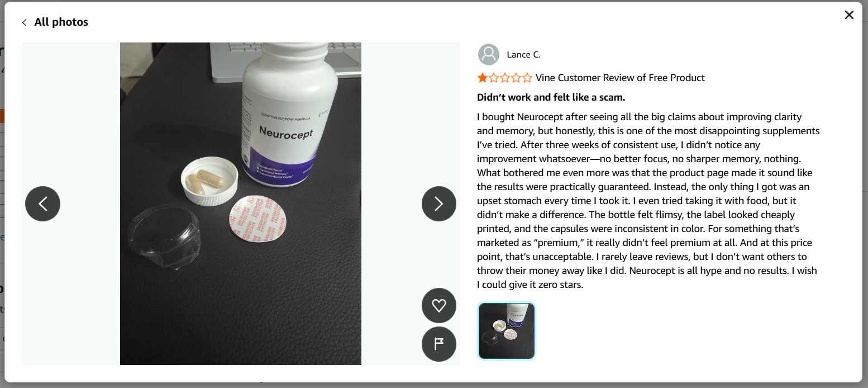Like this photo with the heart icon

coord(439,305)
